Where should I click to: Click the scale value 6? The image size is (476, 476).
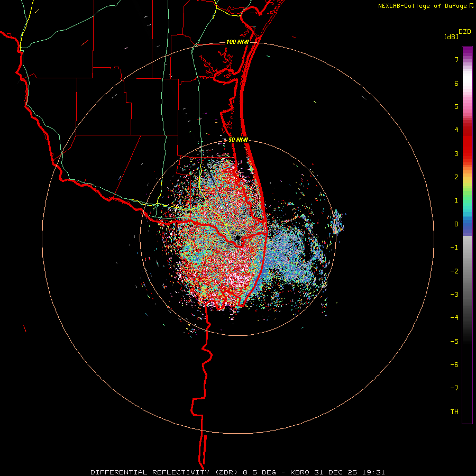tap(456, 83)
